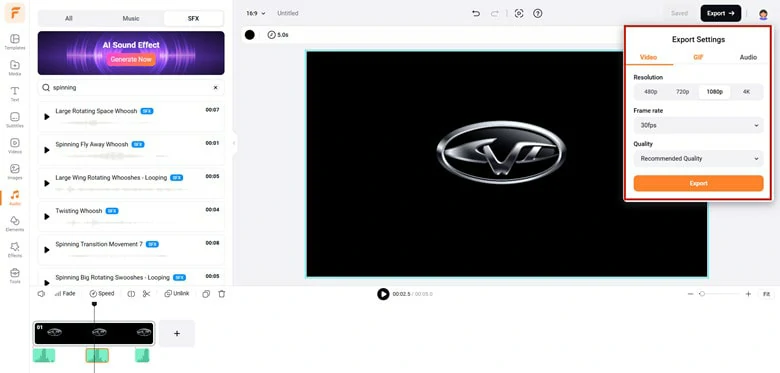Screen dimensions: 780x373
Task: Open the user profile avatar
Action: tap(763, 14)
